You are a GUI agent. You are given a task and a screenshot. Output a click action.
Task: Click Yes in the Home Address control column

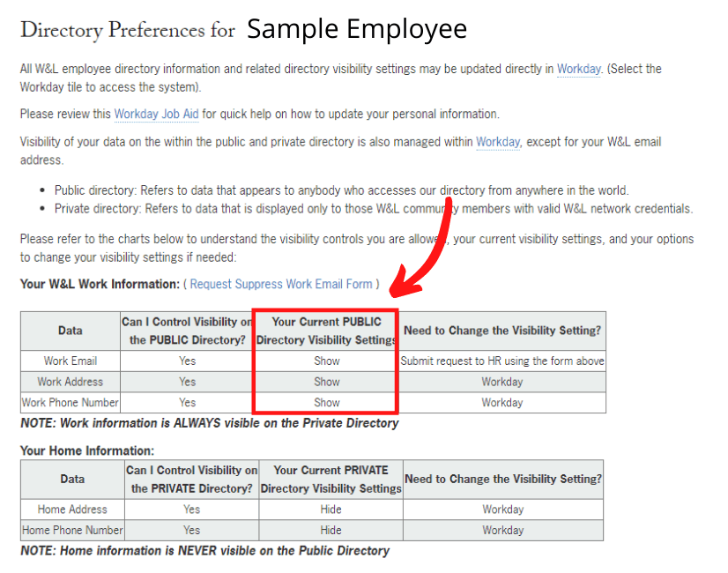(x=191, y=510)
